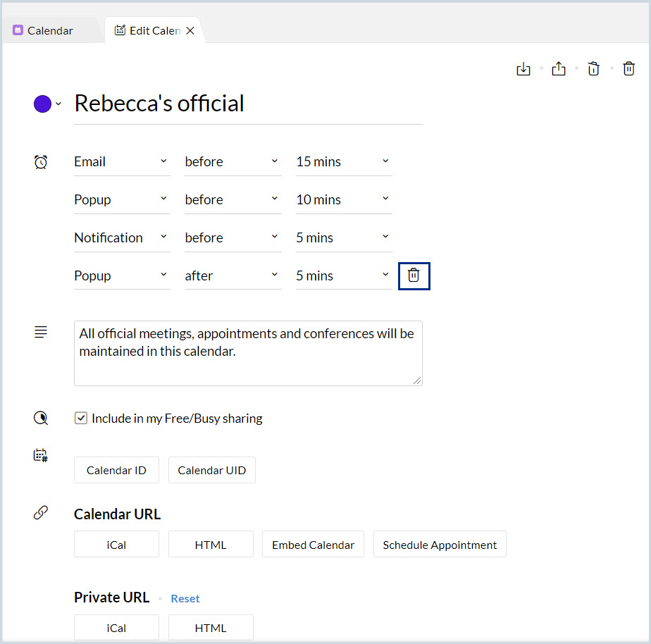Open the 'after' timing dropdown

pyautogui.click(x=232, y=275)
